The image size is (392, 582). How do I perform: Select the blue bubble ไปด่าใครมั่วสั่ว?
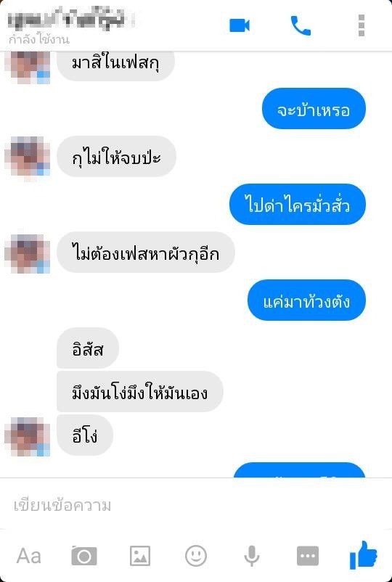[x=298, y=204]
